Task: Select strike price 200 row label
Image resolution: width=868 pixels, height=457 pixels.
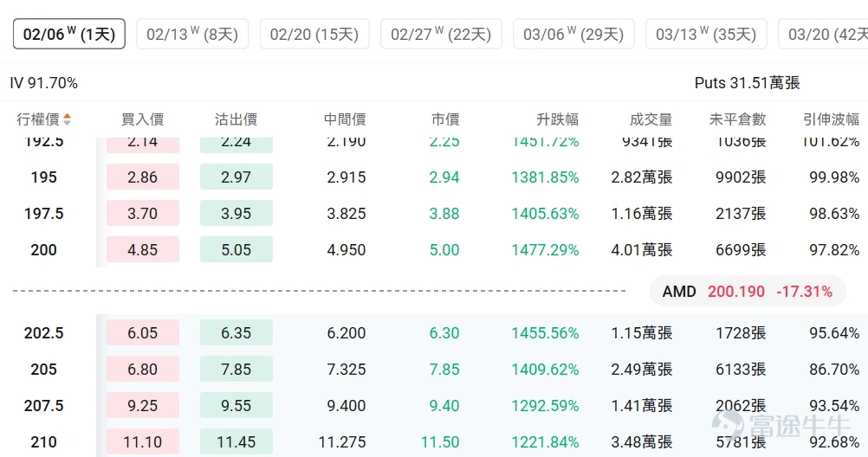Action: [x=43, y=249]
